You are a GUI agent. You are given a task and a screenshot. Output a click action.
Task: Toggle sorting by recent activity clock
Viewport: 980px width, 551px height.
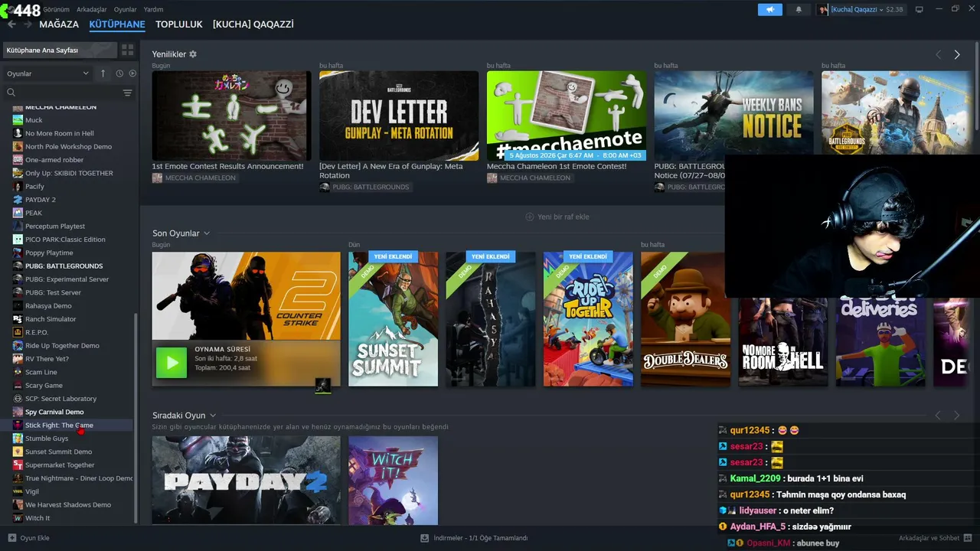(x=119, y=73)
